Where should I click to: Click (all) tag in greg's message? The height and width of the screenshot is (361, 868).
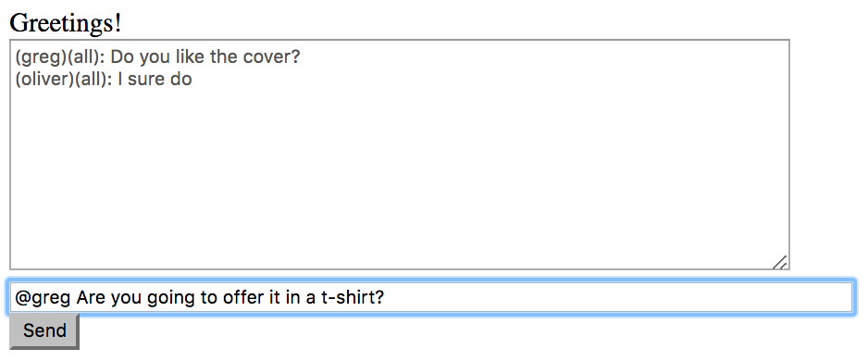(86, 57)
